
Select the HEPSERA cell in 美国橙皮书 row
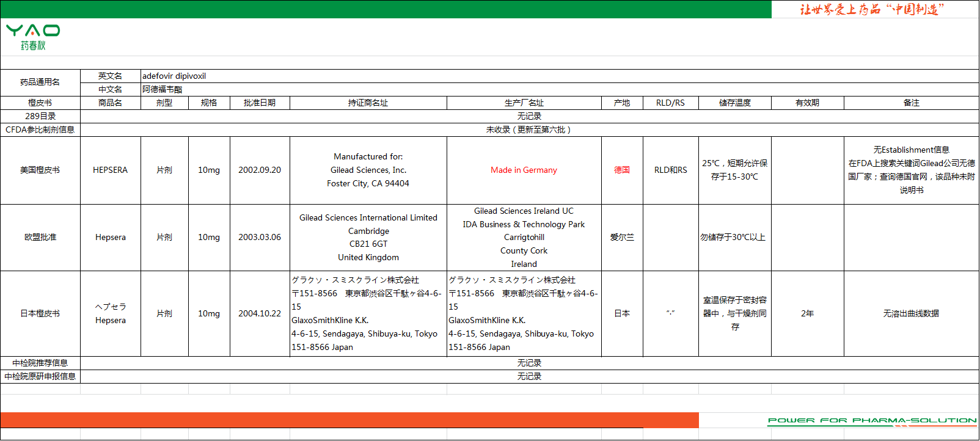click(111, 170)
